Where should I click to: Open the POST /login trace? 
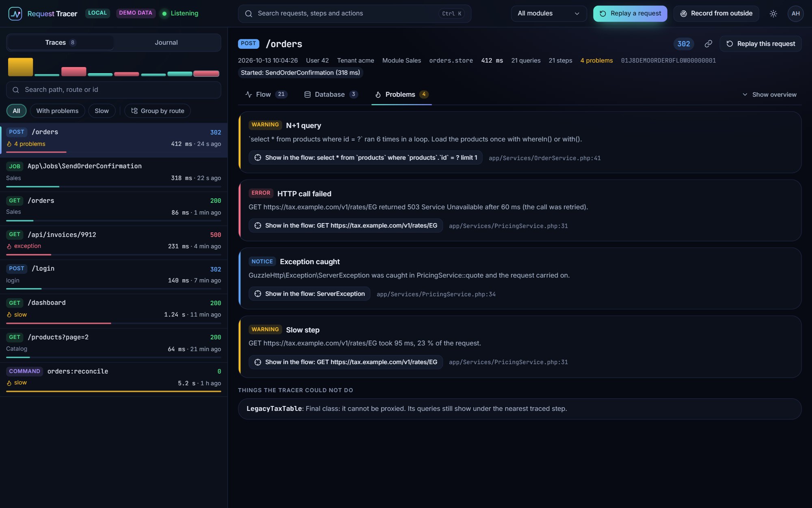114,277
